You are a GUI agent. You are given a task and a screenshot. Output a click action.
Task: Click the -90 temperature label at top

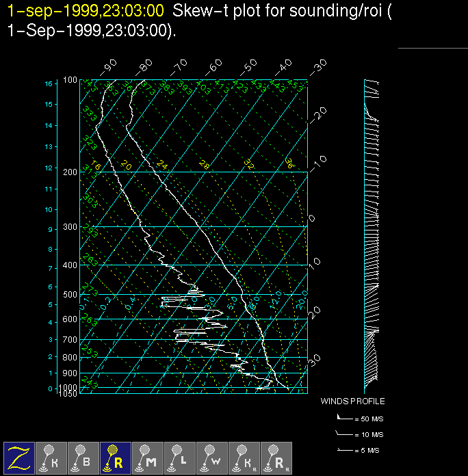[x=109, y=68]
